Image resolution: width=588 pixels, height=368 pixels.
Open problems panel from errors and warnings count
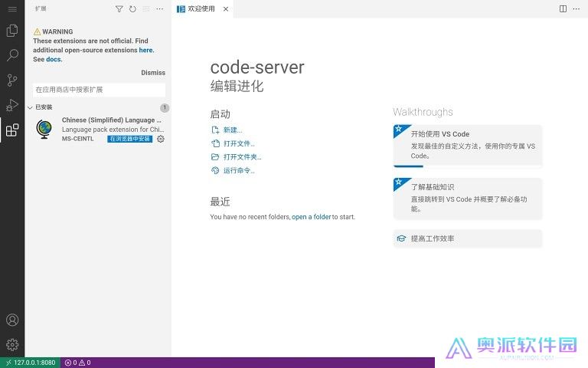coord(77,363)
